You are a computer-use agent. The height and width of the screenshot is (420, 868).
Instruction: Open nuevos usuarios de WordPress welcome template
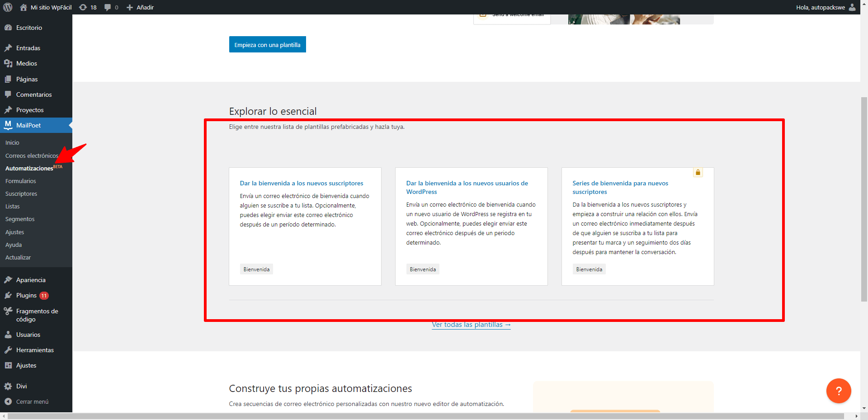coord(467,187)
